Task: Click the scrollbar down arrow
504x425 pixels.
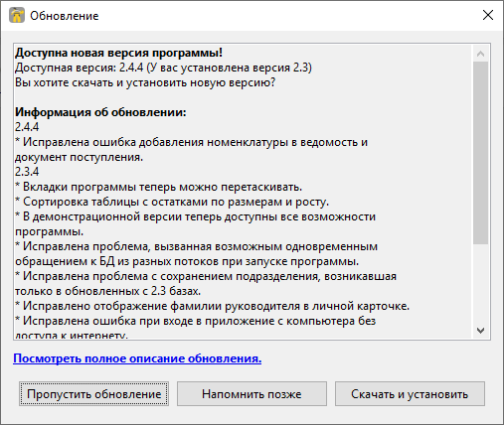Action: [x=480, y=330]
